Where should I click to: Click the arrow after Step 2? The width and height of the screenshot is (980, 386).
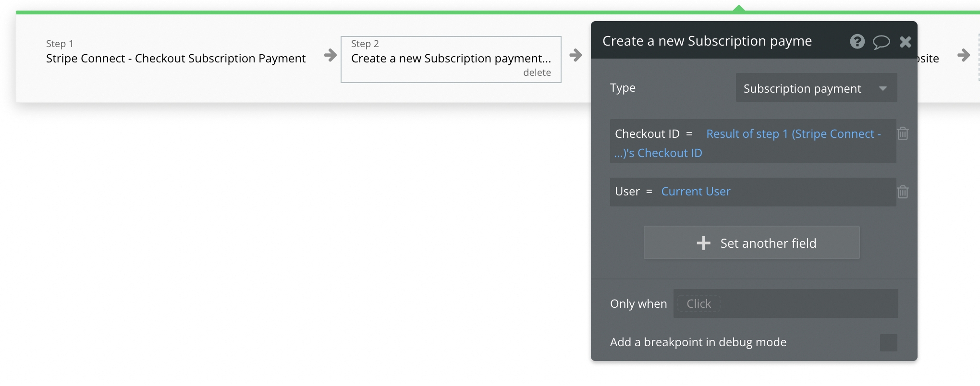[x=576, y=55]
